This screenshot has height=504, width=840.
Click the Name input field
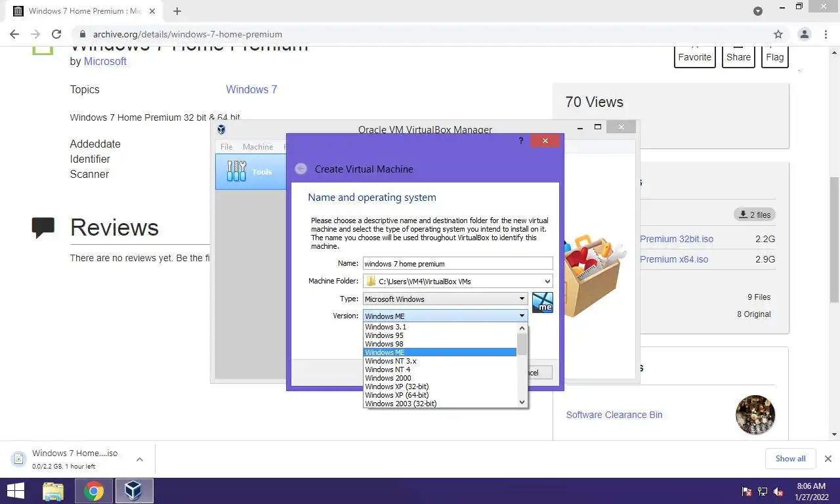(x=458, y=263)
